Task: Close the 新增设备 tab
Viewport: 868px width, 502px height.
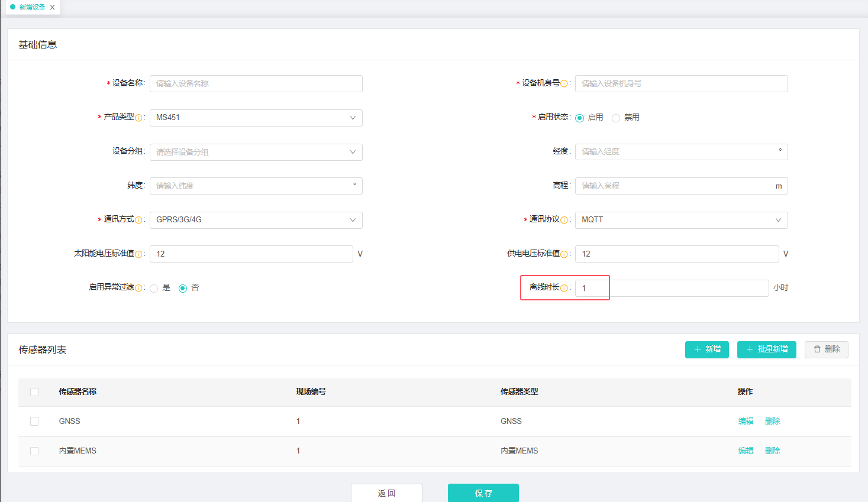Action: [x=53, y=8]
